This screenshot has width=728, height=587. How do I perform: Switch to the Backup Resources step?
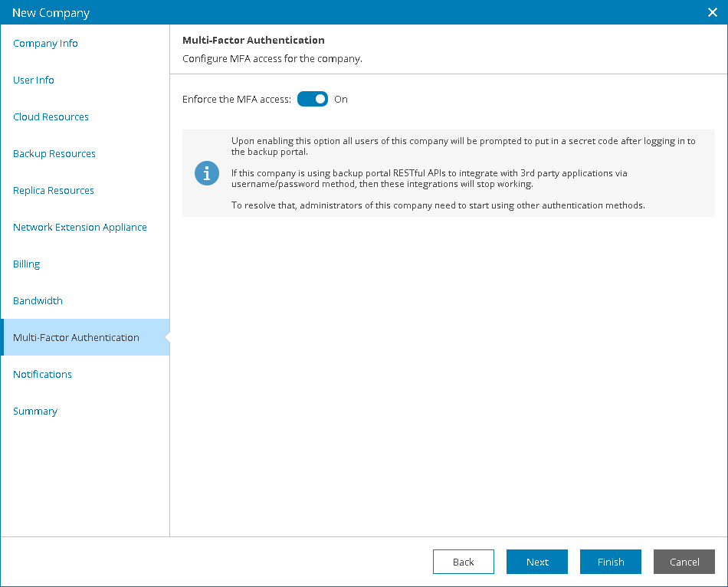coord(54,154)
